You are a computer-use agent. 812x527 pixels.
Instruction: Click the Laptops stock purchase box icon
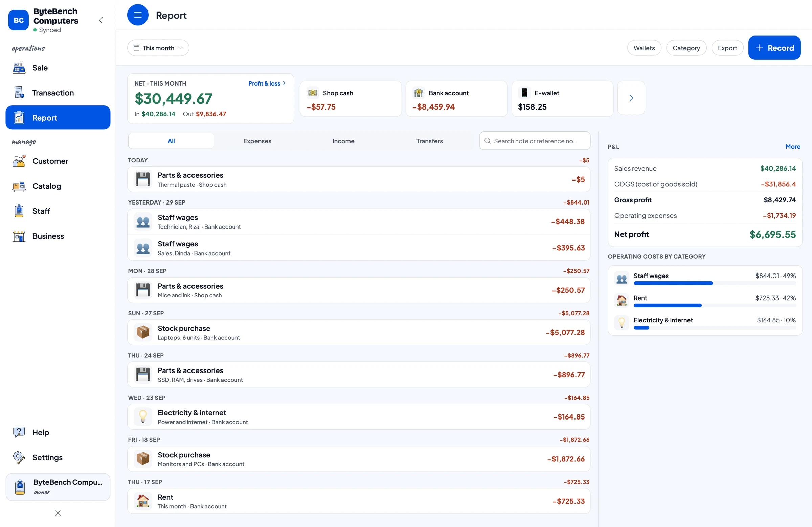[143, 332]
